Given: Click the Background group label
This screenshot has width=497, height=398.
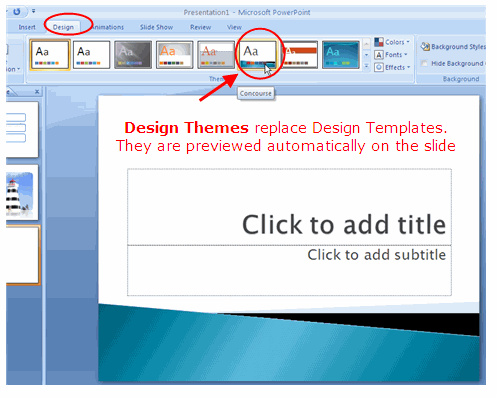Looking at the screenshot, I should coord(461,79).
